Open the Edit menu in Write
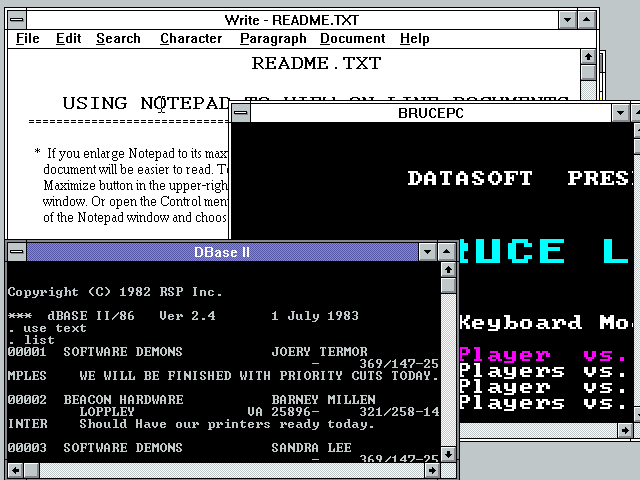 [68, 38]
